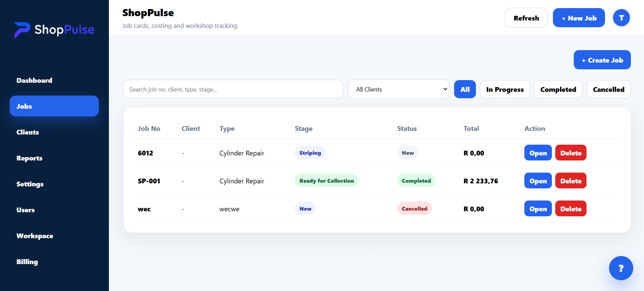Viewport: 644px width, 291px height.
Task: Click R 0,00 total for job wec
Action: [x=474, y=209]
